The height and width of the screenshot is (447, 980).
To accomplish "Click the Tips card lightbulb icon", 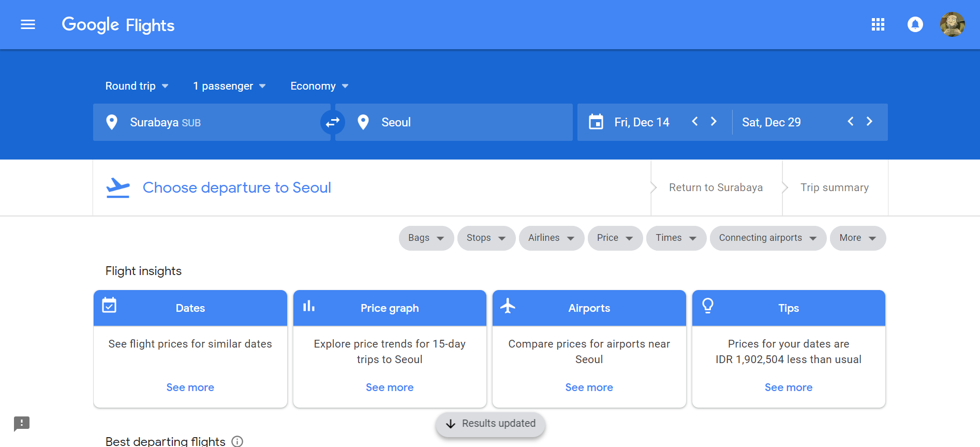I will click(x=708, y=306).
